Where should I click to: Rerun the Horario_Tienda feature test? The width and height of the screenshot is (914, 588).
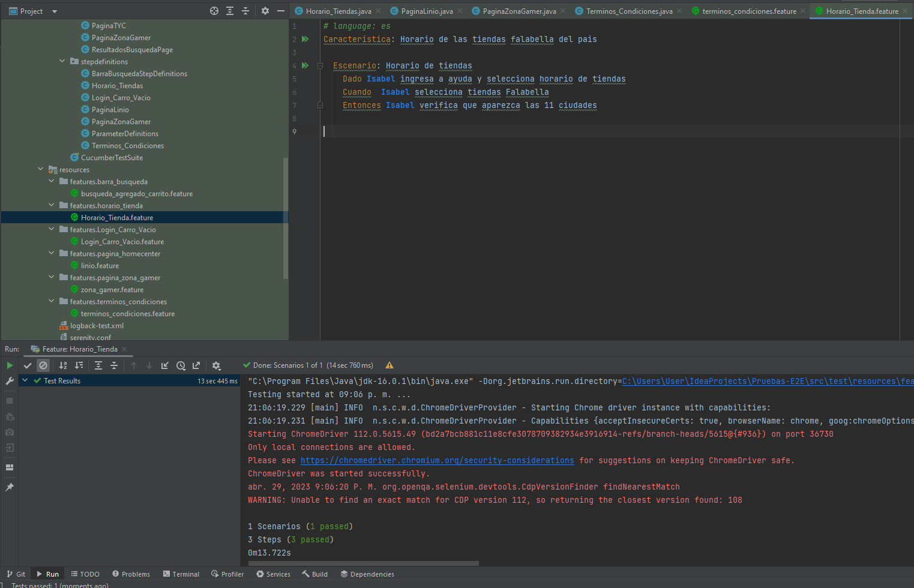10,365
